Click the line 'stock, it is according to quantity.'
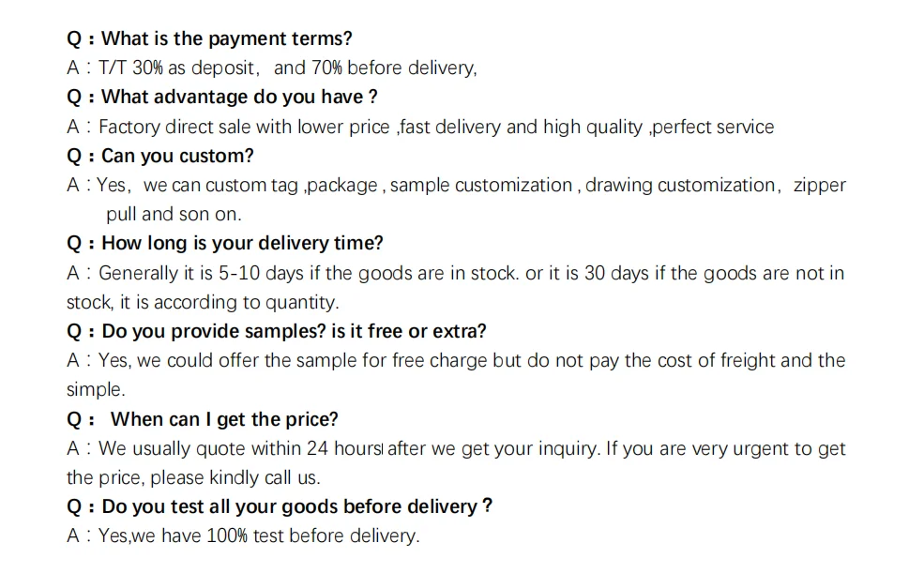The height and width of the screenshot is (573, 924). 202,302
